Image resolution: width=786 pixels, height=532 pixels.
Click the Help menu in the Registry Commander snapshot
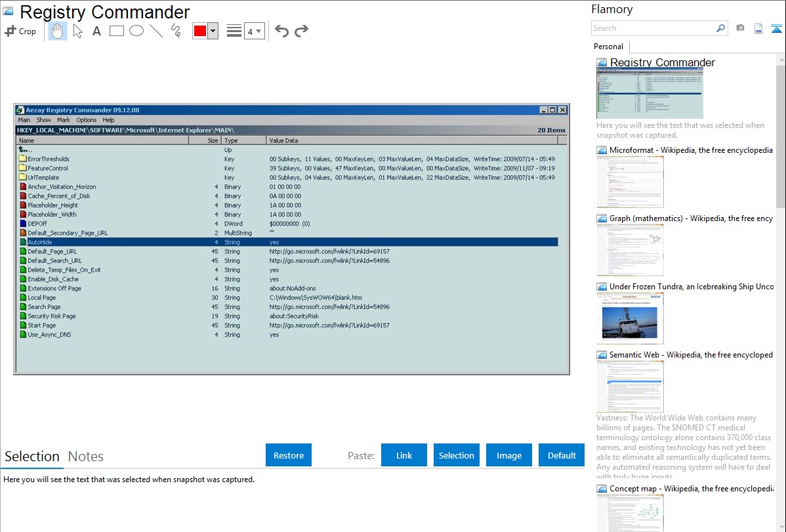click(108, 120)
